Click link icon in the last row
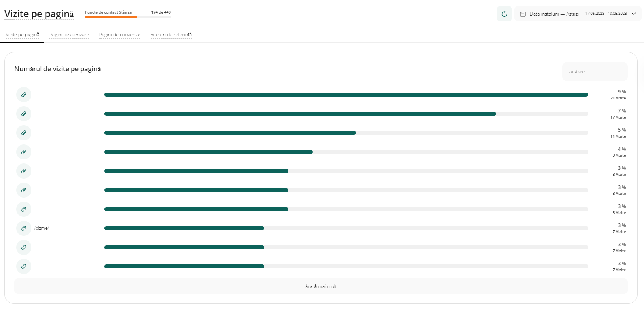 coord(24,266)
